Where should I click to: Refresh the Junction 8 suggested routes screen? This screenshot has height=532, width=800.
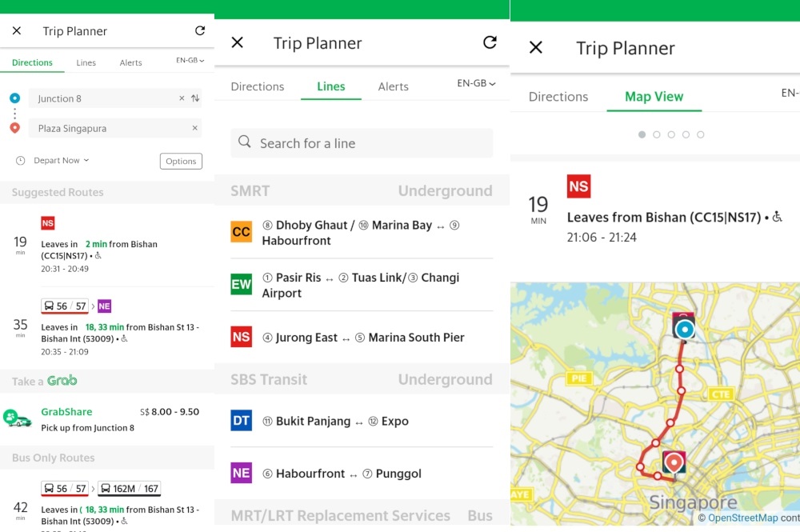tap(200, 30)
